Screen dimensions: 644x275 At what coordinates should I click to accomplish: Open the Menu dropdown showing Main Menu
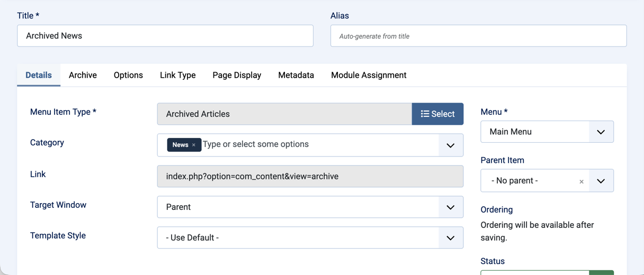(x=547, y=132)
